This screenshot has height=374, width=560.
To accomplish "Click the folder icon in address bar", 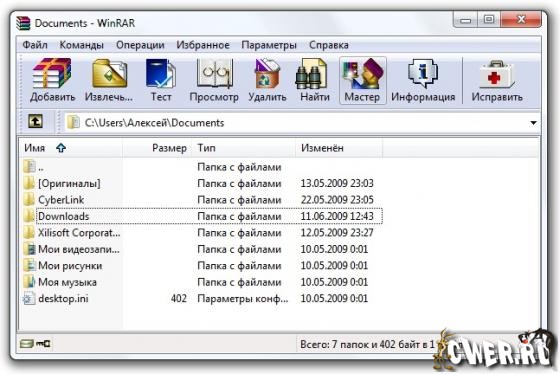I will point(73,123).
